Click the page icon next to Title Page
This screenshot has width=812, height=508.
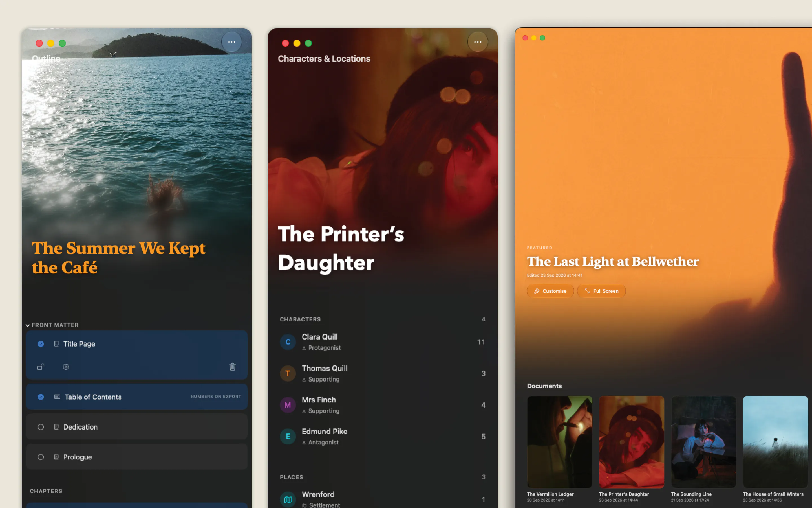pos(56,344)
